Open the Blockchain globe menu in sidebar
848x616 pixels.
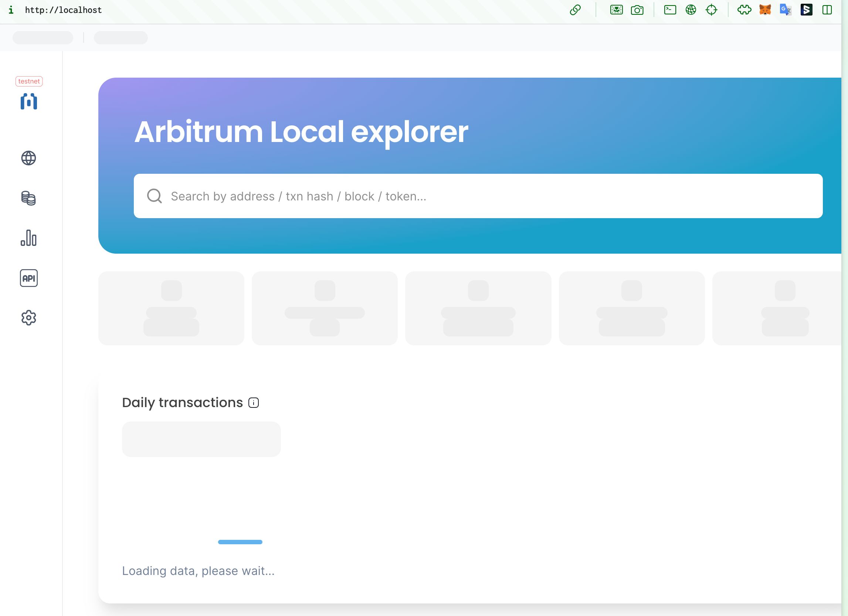[x=28, y=158]
